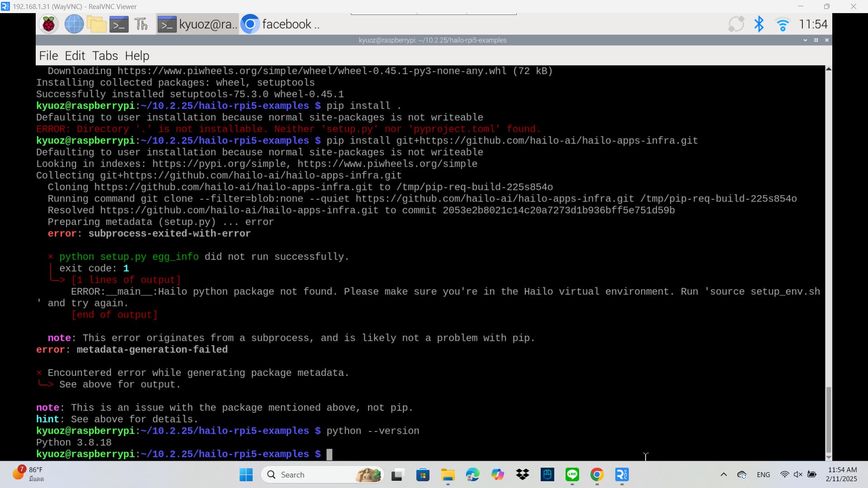This screenshot has height=488, width=868.
Task: Switch input language via ENG indicator
Action: click(763, 474)
